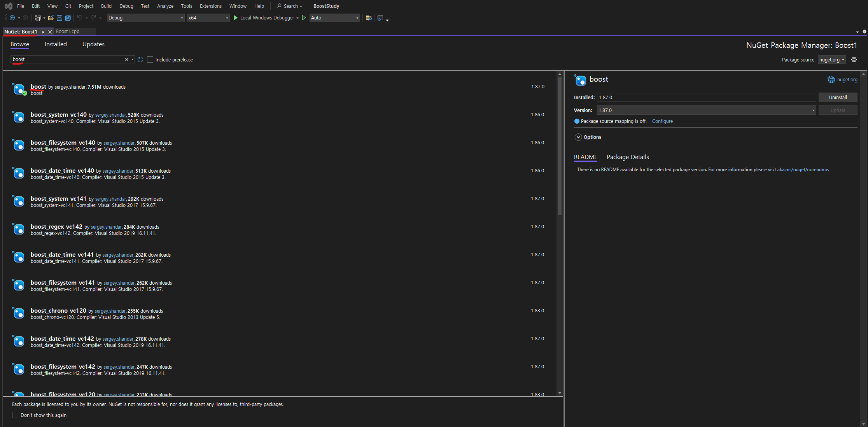
Task: Click the package list scroll down arrow
Action: (560, 393)
